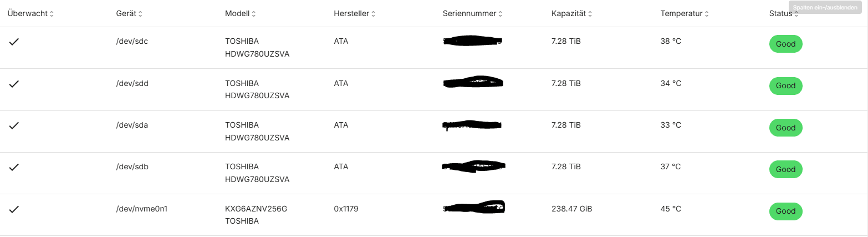Click the Good status badge for /dev/nvme0n1
Screen dimensions: 868x237
[x=785, y=211]
